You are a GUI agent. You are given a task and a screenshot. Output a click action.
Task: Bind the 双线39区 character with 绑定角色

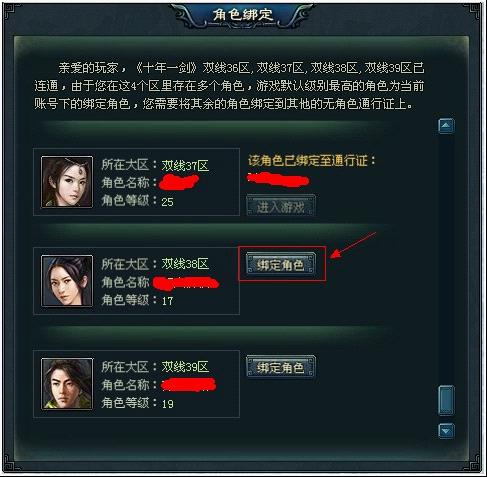[x=280, y=367]
